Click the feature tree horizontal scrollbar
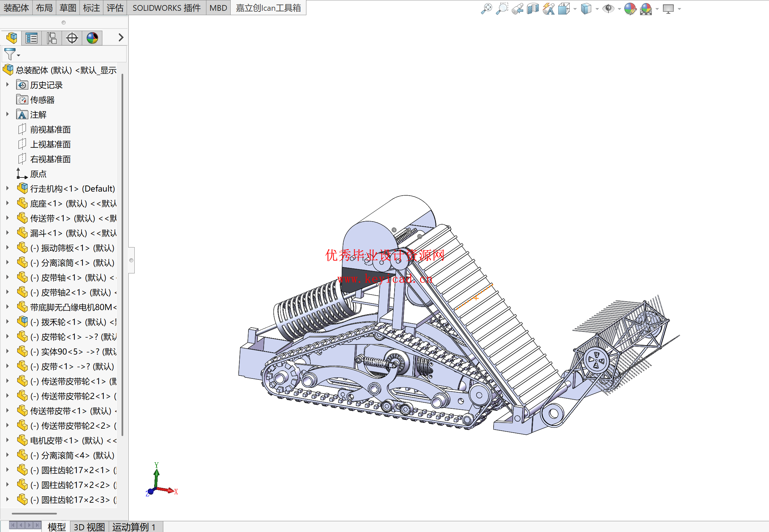 click(x=34, y=513)
